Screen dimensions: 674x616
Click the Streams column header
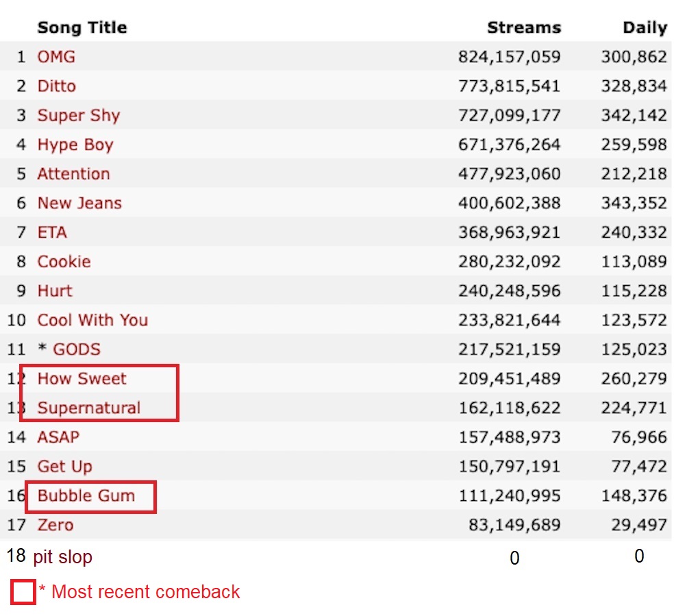(524, 27)
